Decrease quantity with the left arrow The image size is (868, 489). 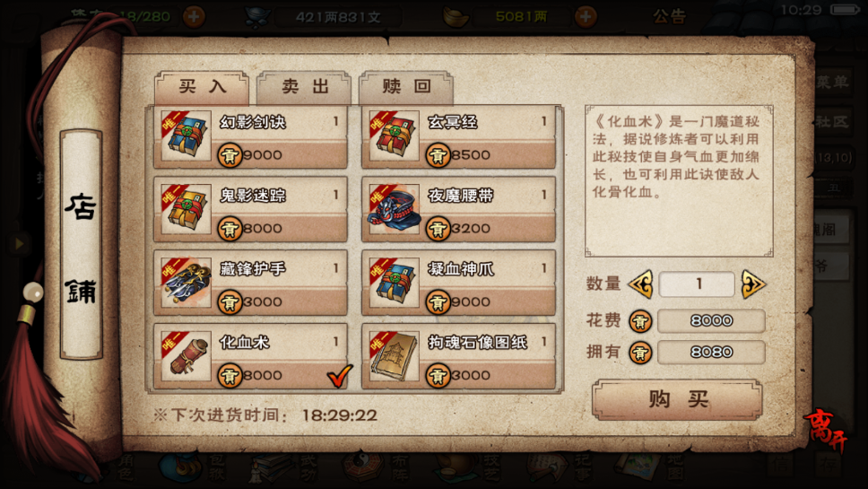tap(641, 284)
